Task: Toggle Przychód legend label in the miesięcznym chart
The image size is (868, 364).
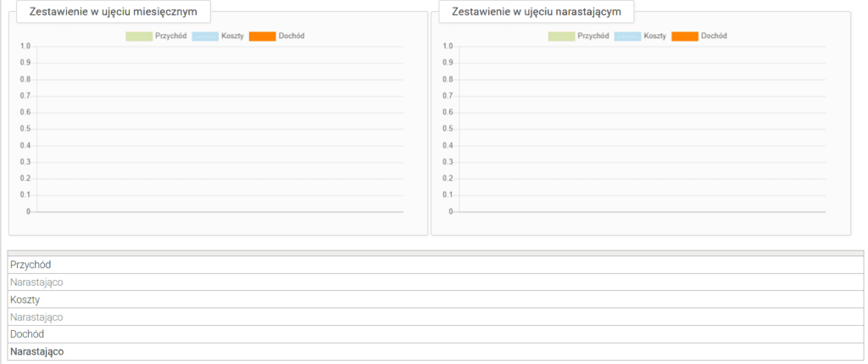Action: tap(170, 36)
